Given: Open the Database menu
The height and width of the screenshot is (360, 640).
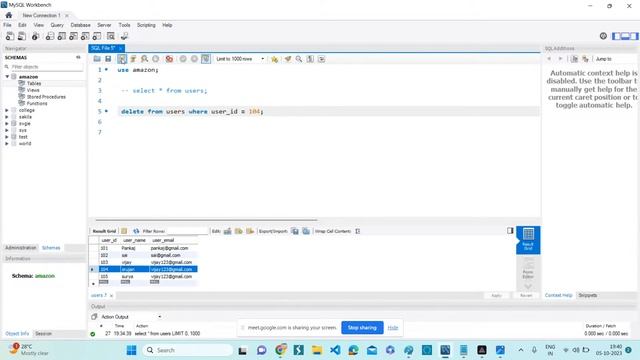Looking at the screenshot, I should [x=80, y=25].
